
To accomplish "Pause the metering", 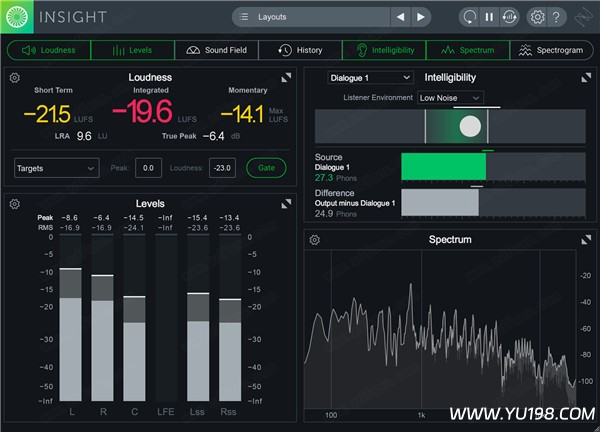I will 489,17.
